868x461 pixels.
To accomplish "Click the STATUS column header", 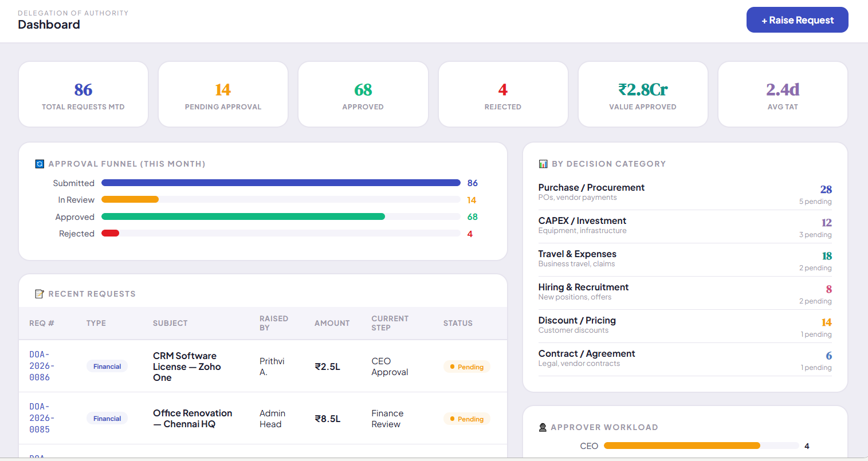I will tap(458, 323).
